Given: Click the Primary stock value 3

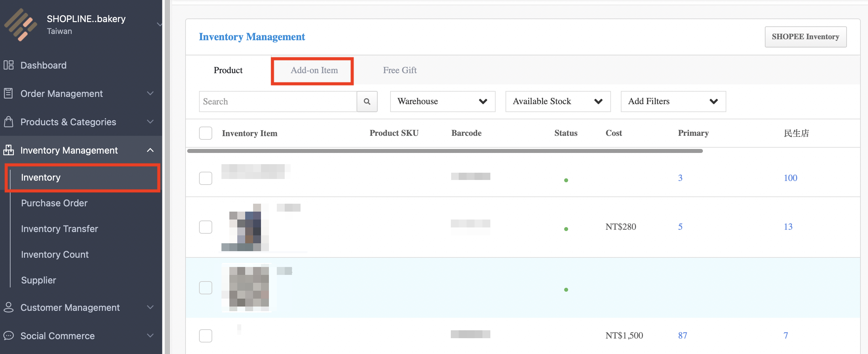Looking at the screenshot, I should point(680,178).
